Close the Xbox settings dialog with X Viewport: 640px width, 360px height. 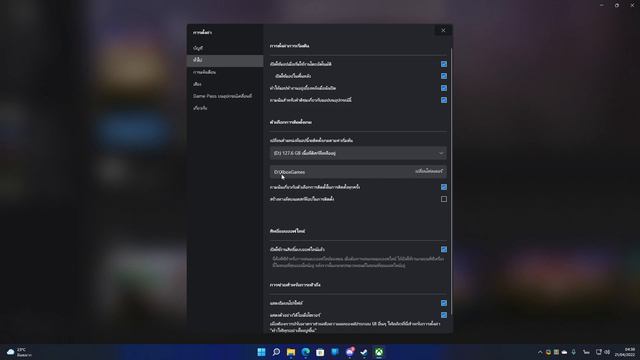click(x=443, y=30)
